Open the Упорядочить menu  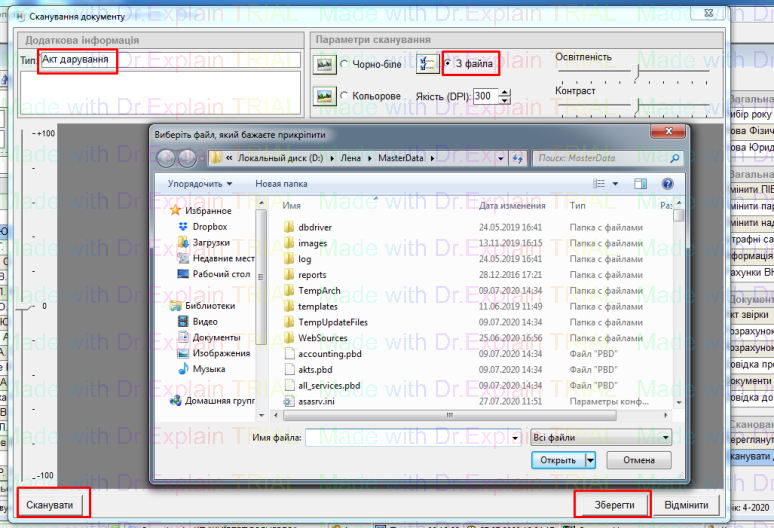pyautogui.click(x=199, y=184)
